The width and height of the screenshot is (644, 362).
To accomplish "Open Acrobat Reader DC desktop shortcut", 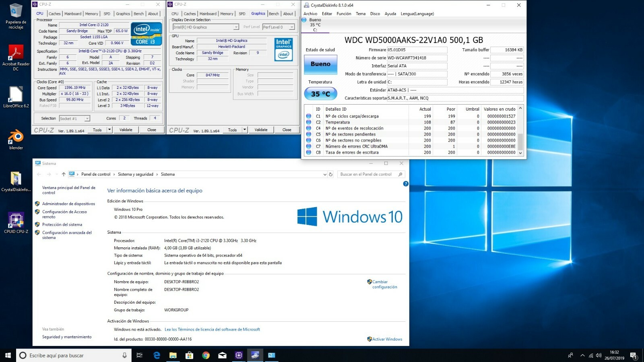I will 16,58.
